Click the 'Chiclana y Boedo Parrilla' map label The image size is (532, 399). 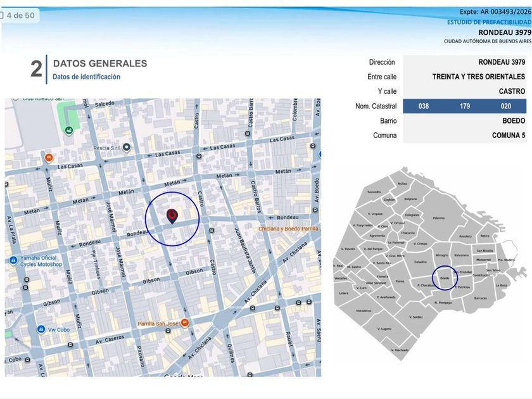pyautogui.click(x=288, y=229)
